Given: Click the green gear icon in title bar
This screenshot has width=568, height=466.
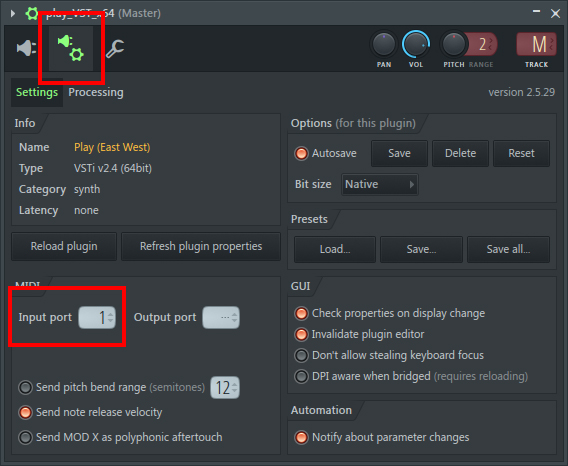Looking at the screenshot, I should coord(32,13).
